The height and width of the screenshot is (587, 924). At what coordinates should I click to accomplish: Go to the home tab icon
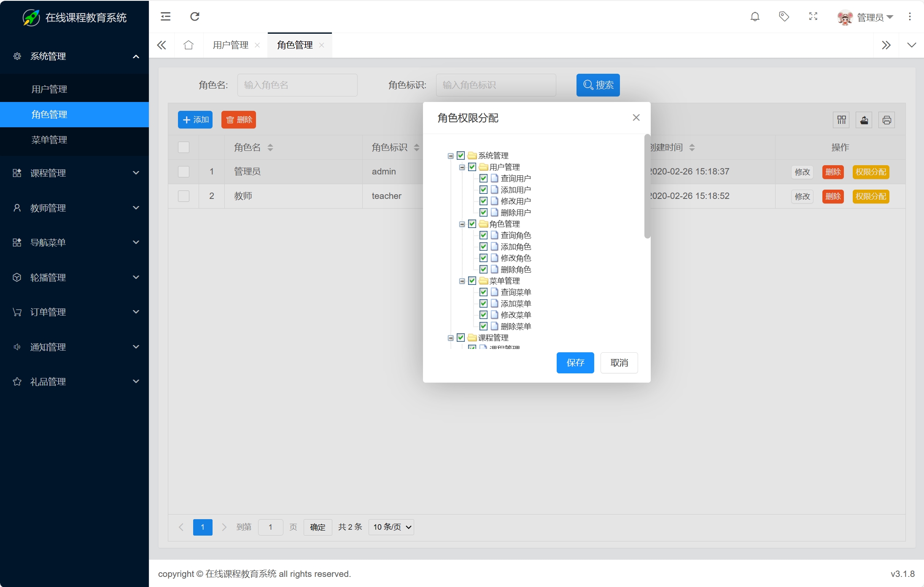tap(189, 45)
